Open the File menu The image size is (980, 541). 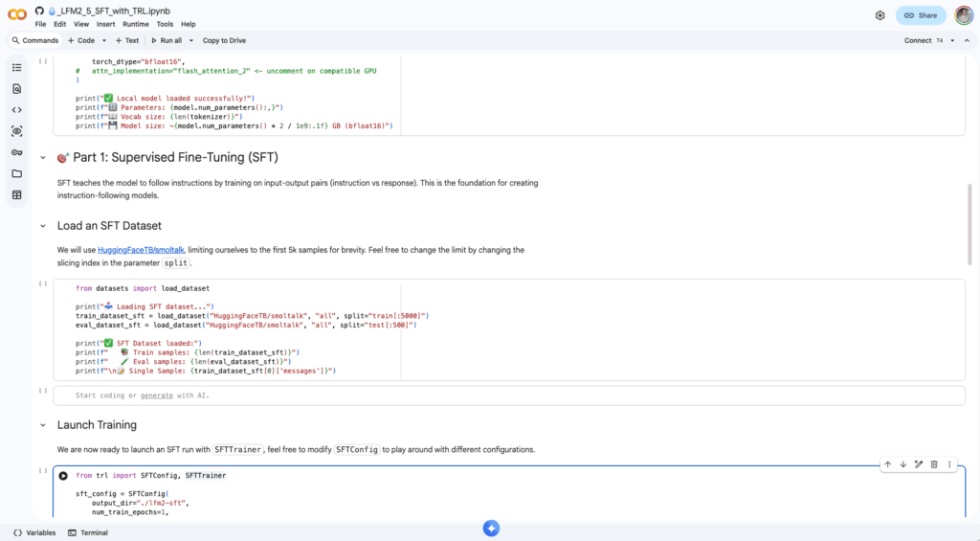click(x=40, y=24)
